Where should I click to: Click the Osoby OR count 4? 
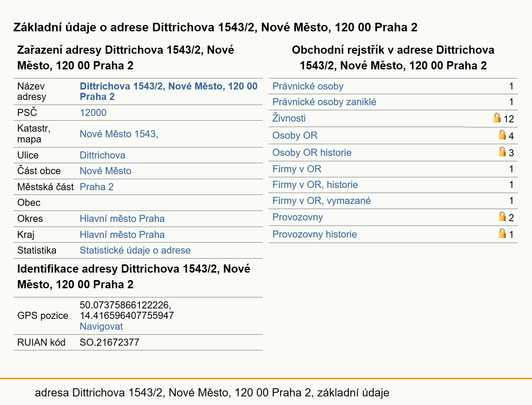pyautogui.click(x=511, y=136)
